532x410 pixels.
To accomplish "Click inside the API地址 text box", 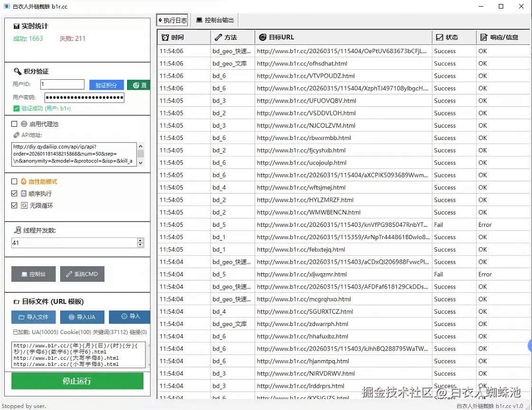I will (74, 154).
